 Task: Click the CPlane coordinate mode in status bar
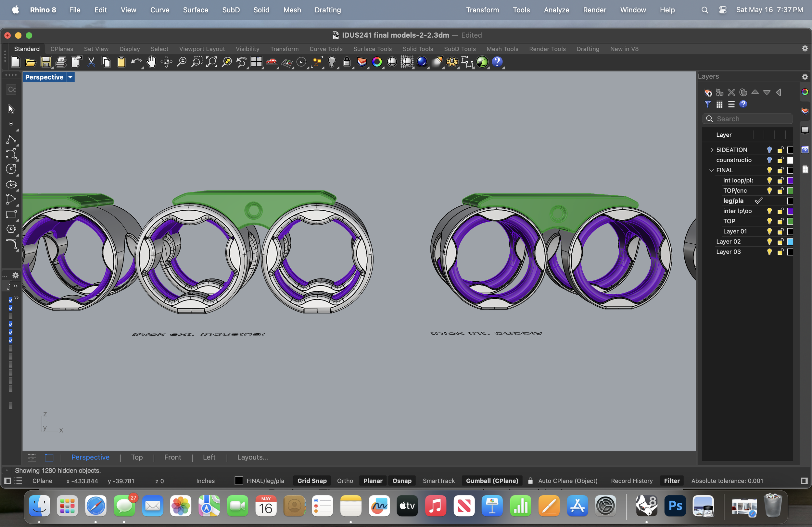click(x=42, y=481)
